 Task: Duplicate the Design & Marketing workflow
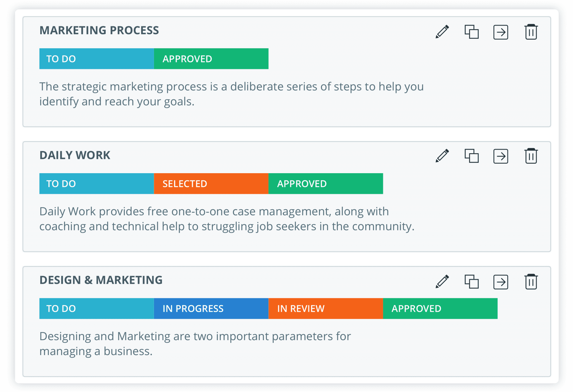click(x=472, y=281)
